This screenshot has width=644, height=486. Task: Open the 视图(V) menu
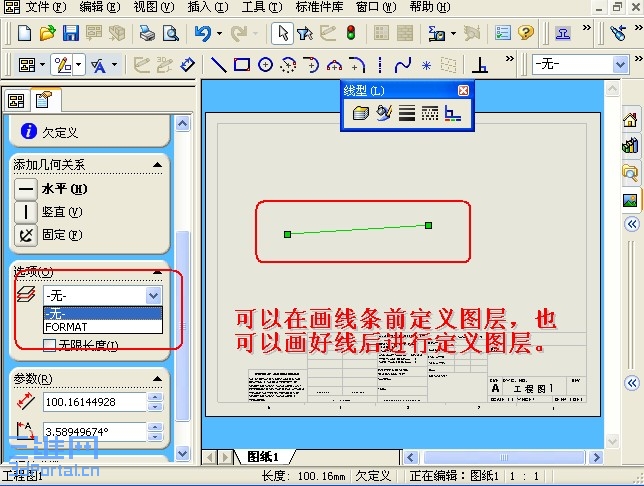(x=154, y=7)
